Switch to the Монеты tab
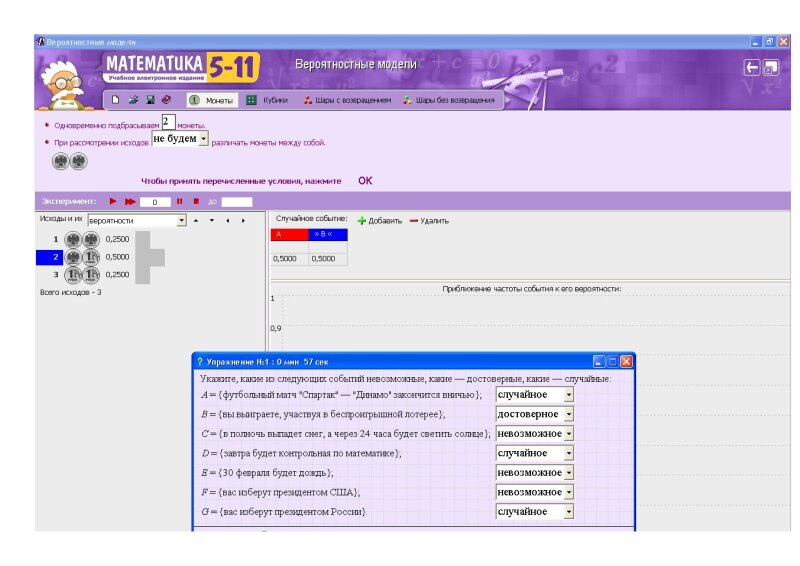This screenshot has width=800, height=566. click(211, 100)
